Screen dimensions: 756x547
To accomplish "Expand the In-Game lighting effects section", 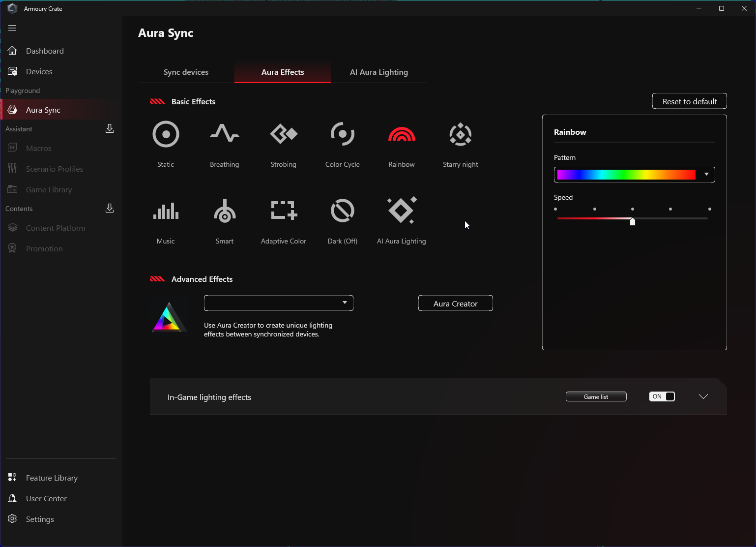I will 703,396.
